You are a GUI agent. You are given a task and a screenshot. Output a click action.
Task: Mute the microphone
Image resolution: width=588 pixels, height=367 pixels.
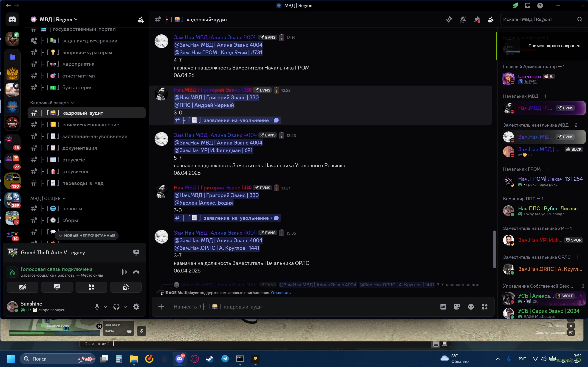97,307
